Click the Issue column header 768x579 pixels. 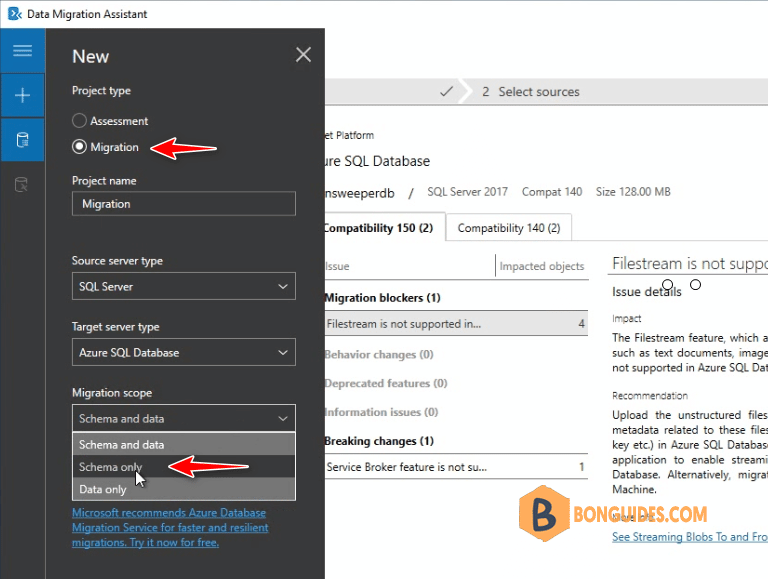[x=337, y=266]
